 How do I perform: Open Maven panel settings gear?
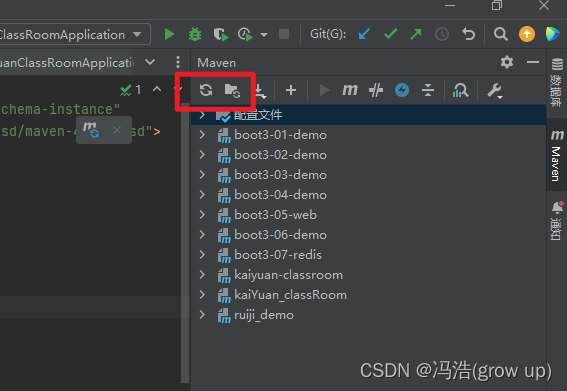coord(507,62)
